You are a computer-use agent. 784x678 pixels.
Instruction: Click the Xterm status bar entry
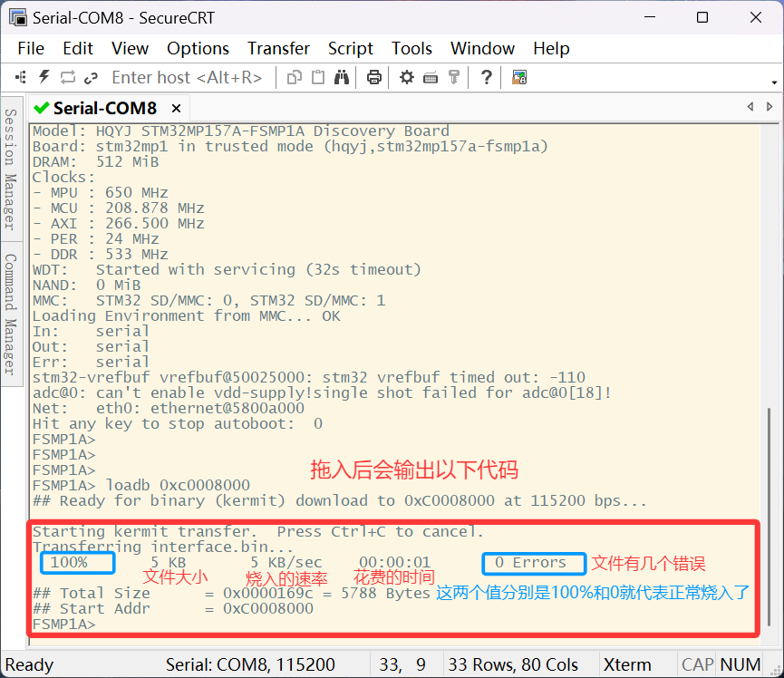[x=627, y=664]
